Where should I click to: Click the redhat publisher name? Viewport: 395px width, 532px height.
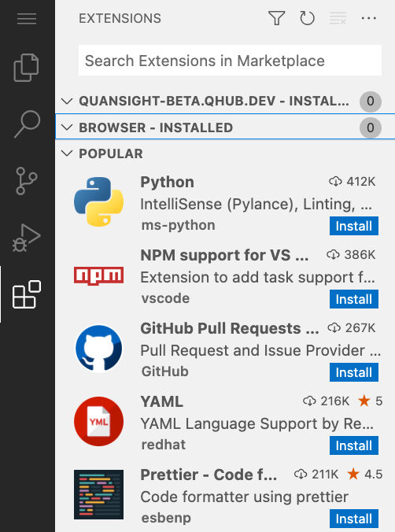(x=164, y=445)
